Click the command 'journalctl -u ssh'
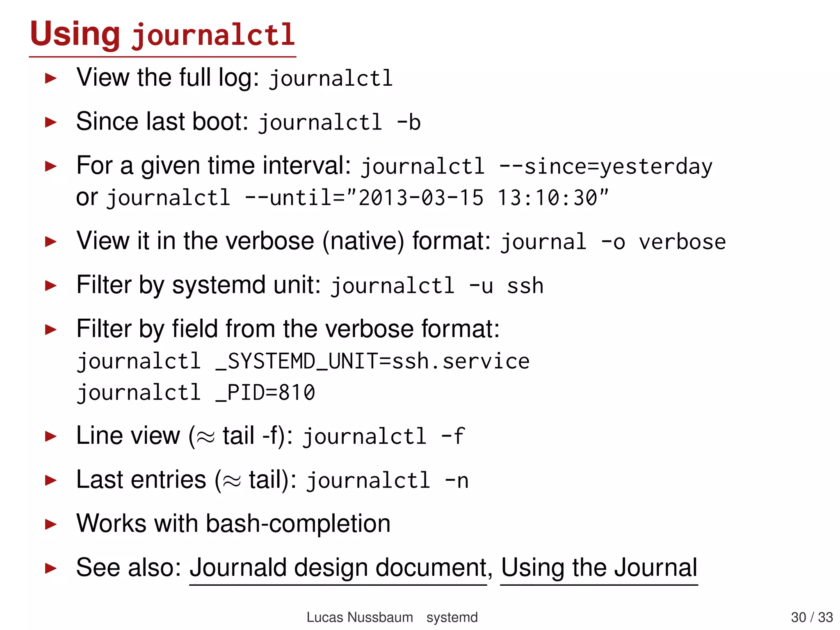The width and height of the screenshot is (840, 630). pyautogui.click(x=437, y=286)
